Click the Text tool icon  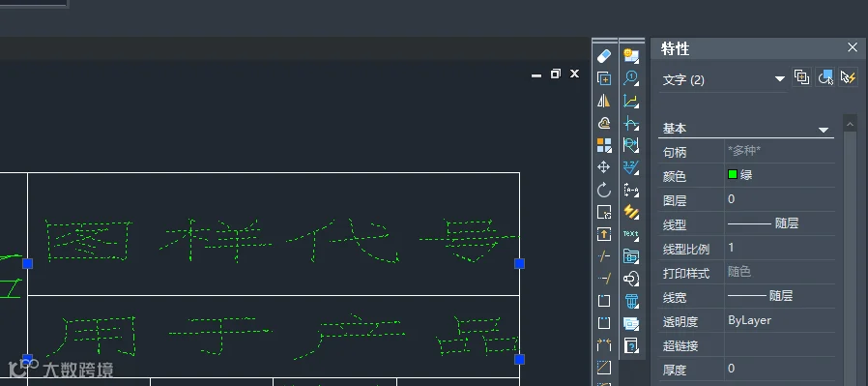point(631,234)
